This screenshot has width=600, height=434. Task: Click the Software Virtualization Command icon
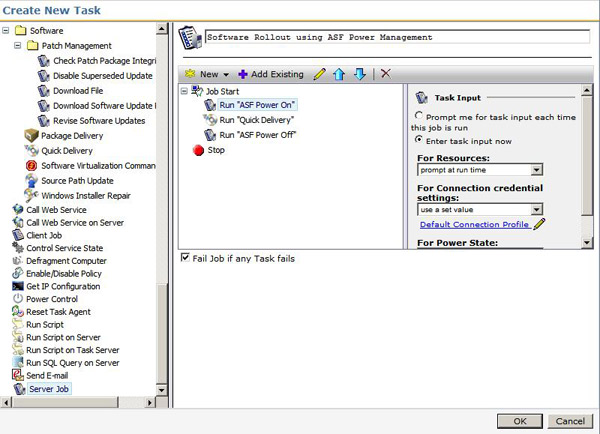[x=31, y=165]
